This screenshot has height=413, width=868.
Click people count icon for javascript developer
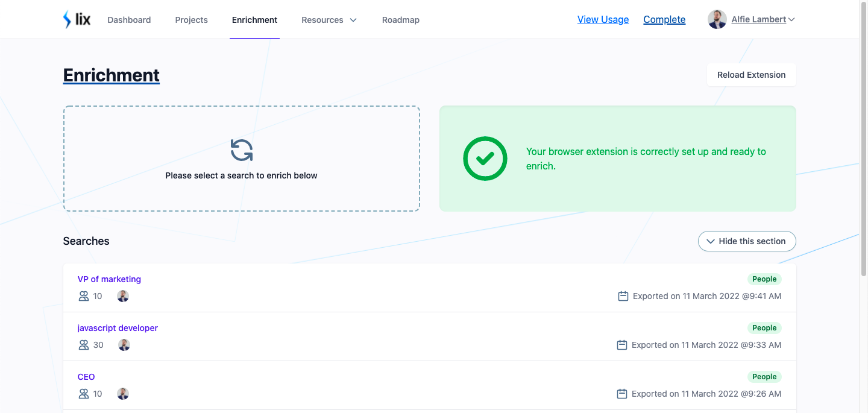click(84, 345)
